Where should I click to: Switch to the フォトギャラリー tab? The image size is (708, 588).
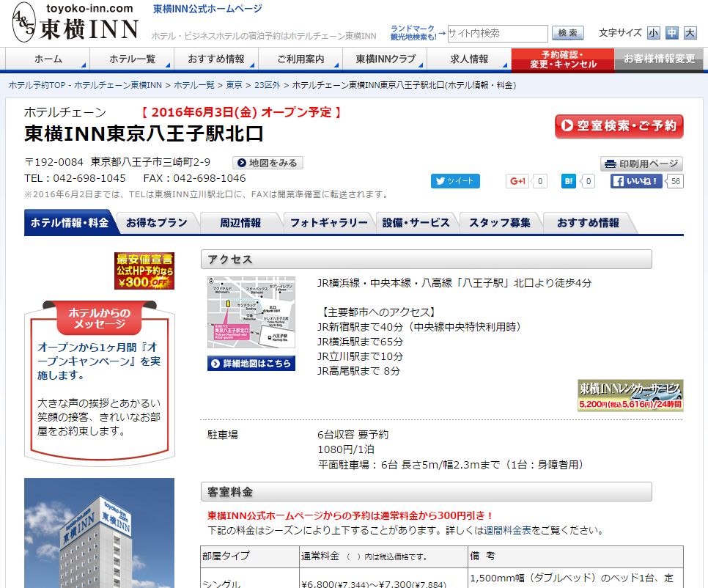pos(328,223)
